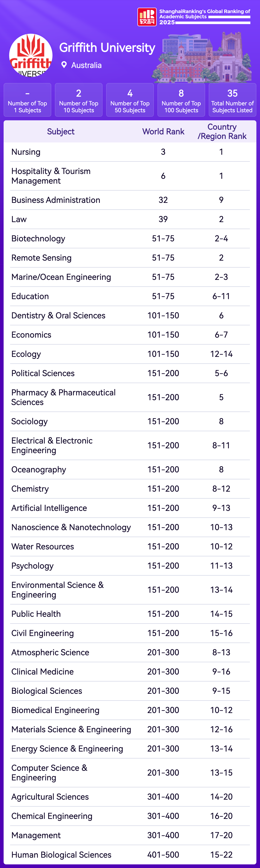The height and width of the screenshot is (868, 260).
Task: Select the Griffith University title
Action: pyautogui.click(x=107, y=48)
